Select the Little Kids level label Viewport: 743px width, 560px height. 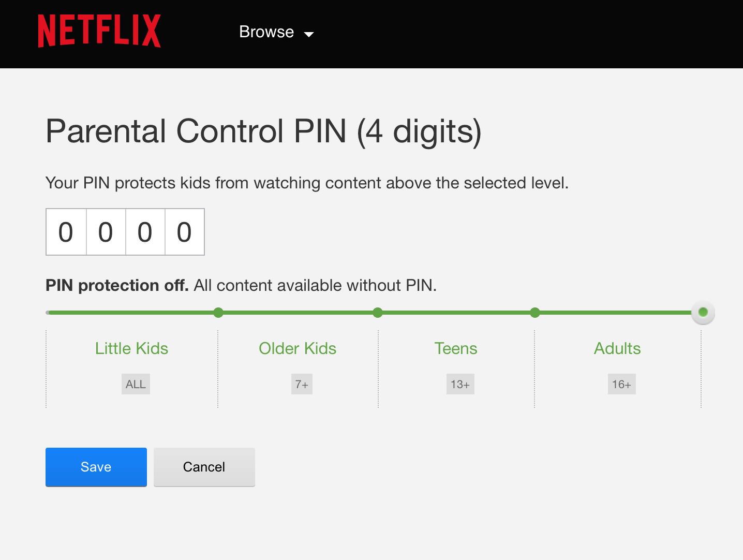pyautogui.click(x=131, y=348)
